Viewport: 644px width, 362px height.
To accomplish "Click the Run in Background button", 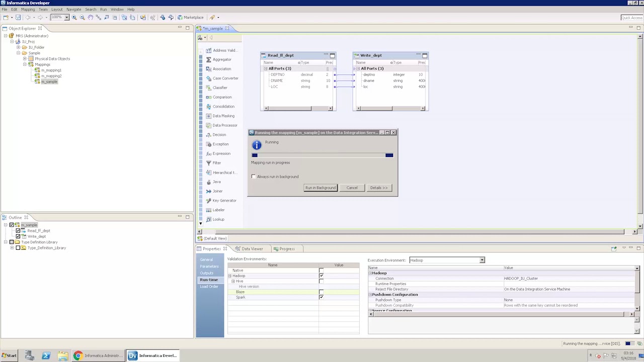I will [320, 188].
